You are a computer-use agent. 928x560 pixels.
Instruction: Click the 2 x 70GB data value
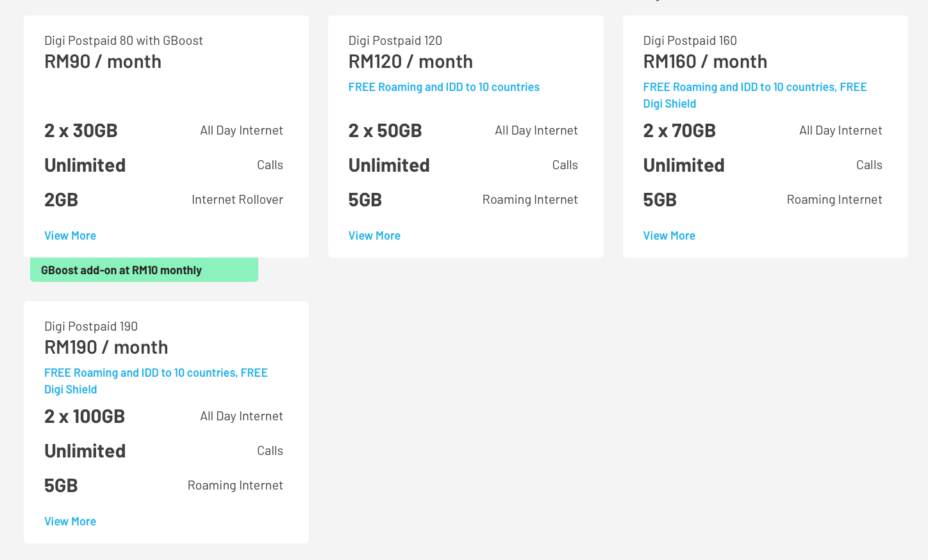pos(679,131)
